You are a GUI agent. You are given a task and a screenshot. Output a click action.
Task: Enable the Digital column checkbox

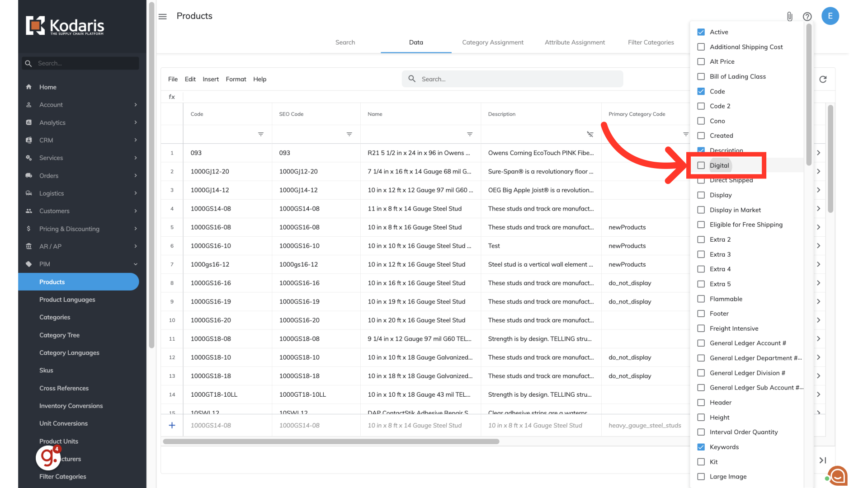[x=701, y=165]
